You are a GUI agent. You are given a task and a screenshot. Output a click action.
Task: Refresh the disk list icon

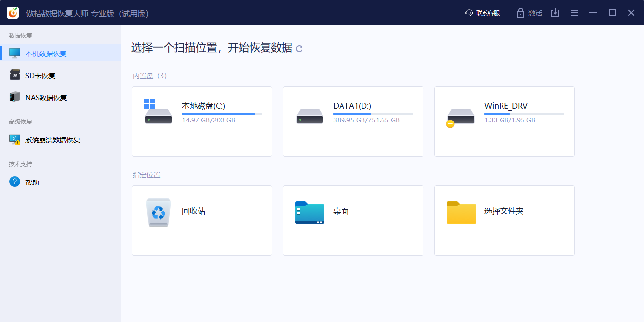click(299, 48)
